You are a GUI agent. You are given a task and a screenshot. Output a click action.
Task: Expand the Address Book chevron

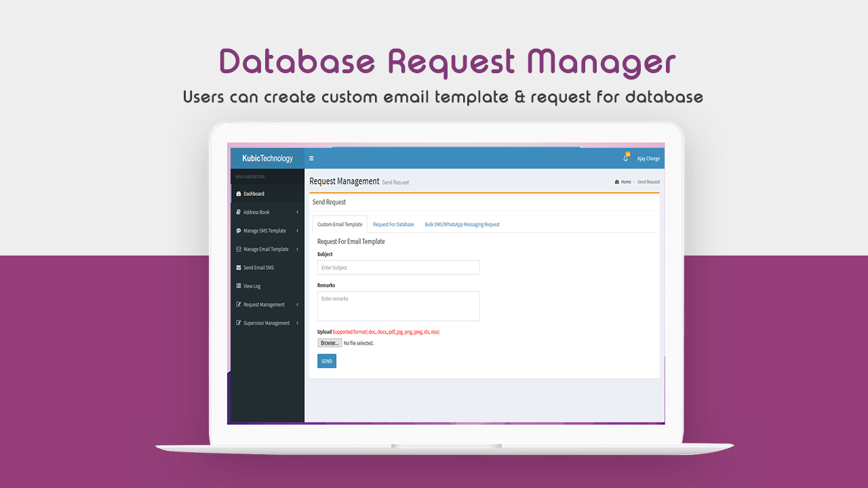pos(297,212)
